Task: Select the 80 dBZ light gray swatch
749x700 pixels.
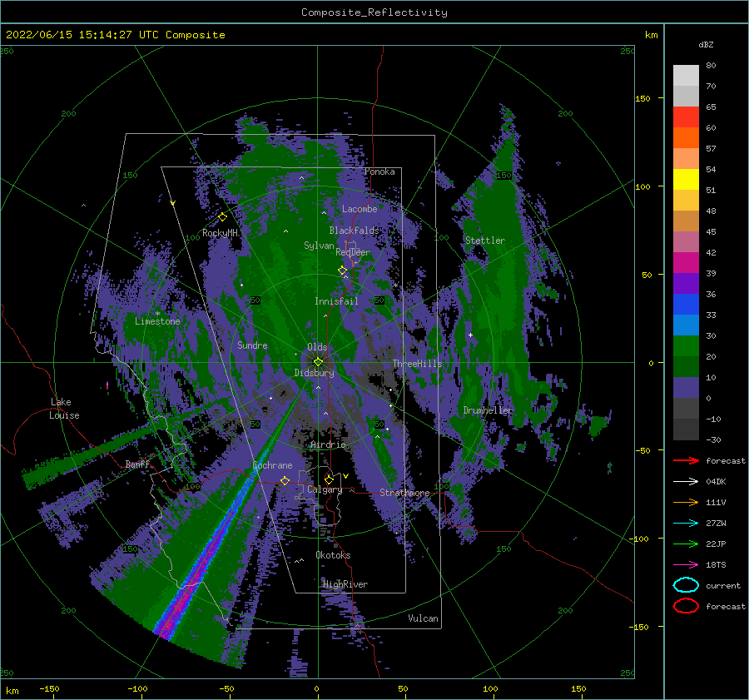Action: [x=686, y=76]
